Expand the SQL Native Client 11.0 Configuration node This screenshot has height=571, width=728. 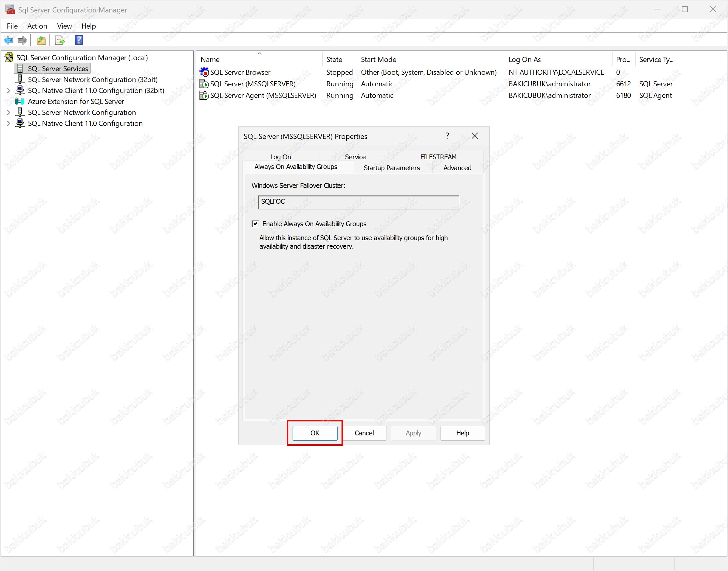click(9, 124)
